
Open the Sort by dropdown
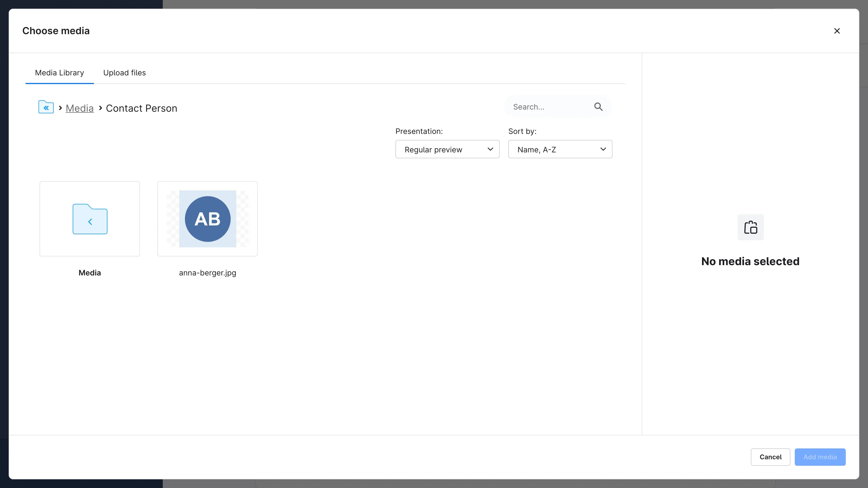pyautogui.click(x=560, y=149)
